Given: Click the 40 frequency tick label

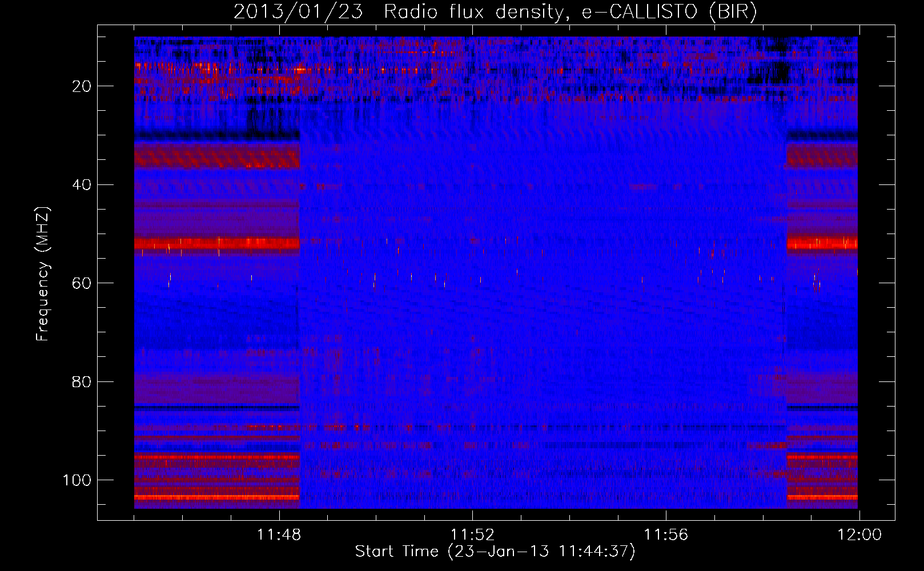Looking at the screenshot, I should [82, 185].
